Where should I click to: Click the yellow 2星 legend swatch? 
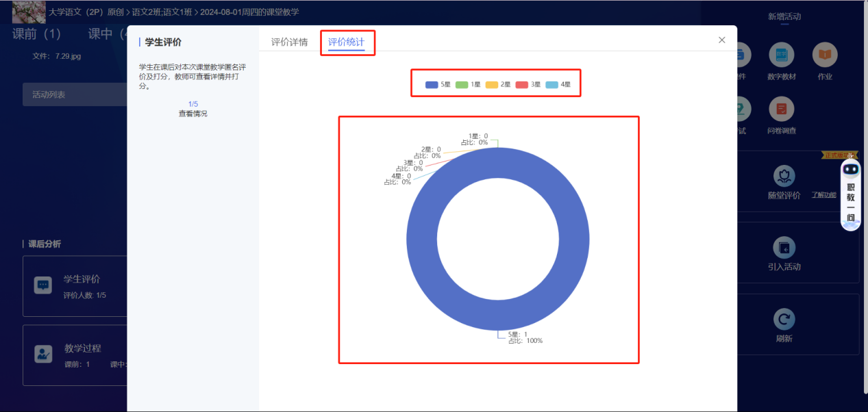(491, 85)
